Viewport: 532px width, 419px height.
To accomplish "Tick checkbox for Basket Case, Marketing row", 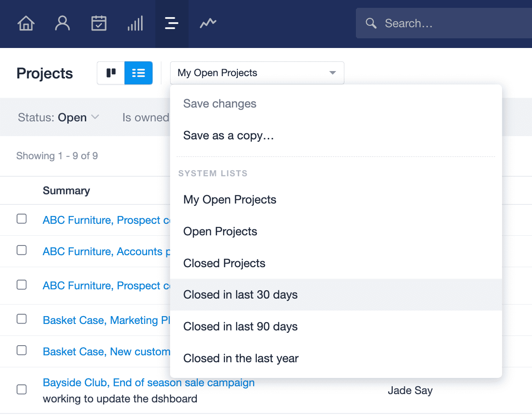I will [22, 319].
